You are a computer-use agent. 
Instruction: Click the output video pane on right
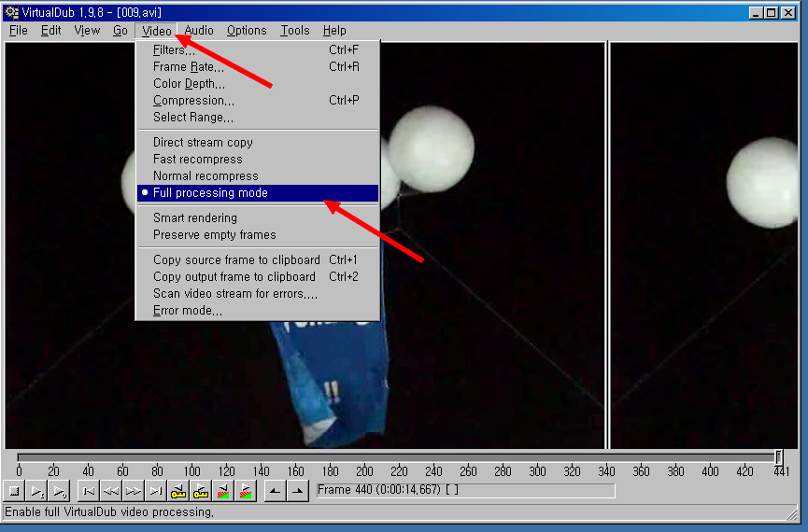703,245
